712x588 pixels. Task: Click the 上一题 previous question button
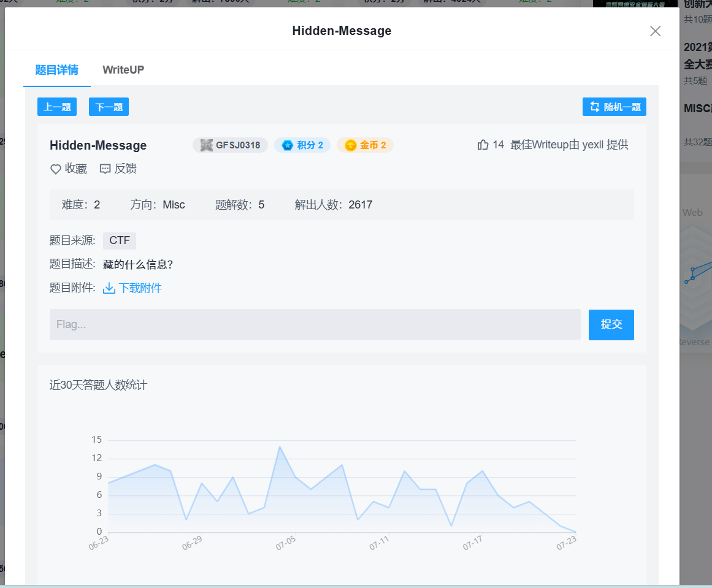(56, 106)
